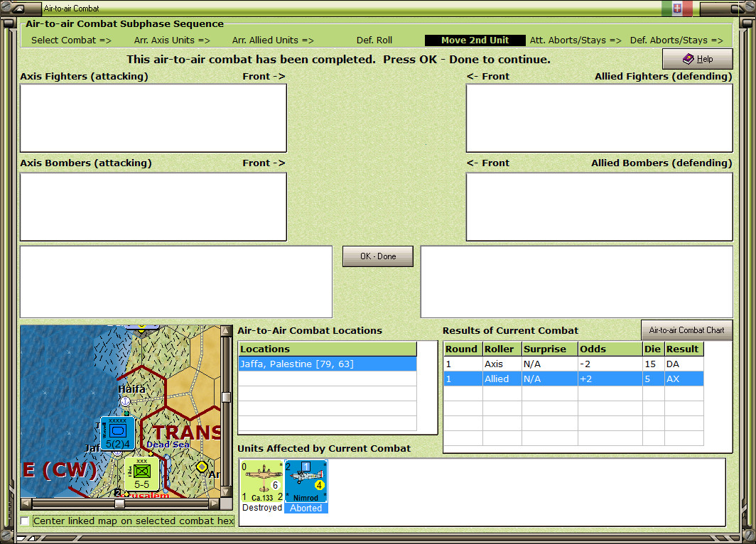Image resolution: width=756 pixels, height=544 pixels.
Task: Click the DA result cell
Action: pos(684,364)
